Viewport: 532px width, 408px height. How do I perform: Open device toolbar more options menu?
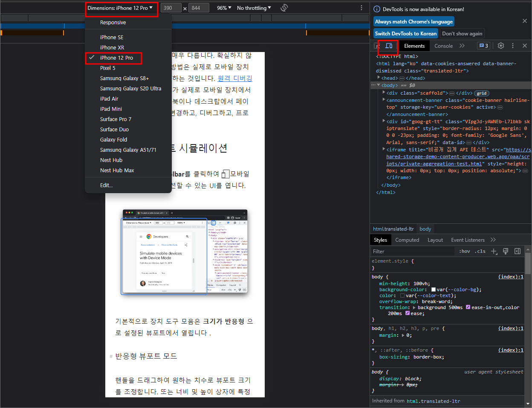361,8
